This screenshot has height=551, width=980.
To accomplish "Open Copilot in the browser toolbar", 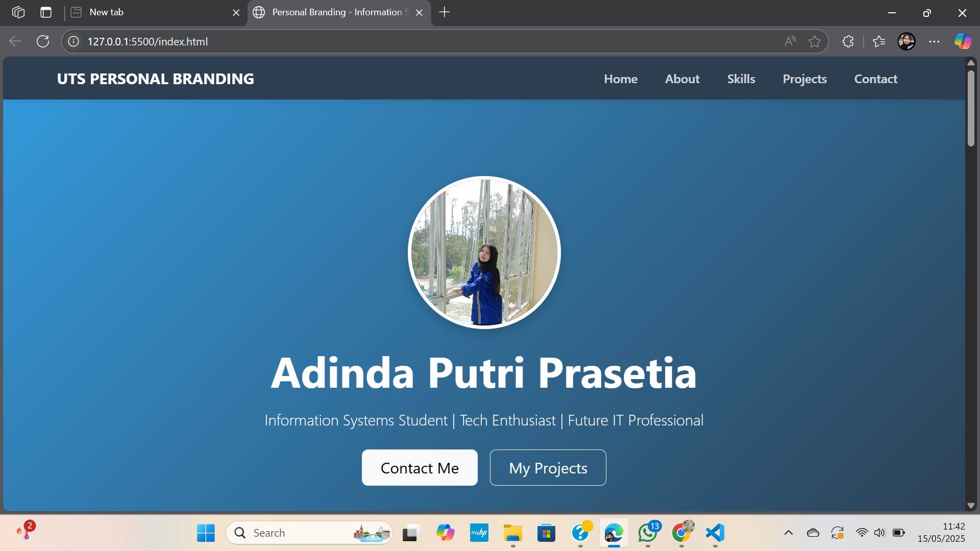I will [963, 41].
